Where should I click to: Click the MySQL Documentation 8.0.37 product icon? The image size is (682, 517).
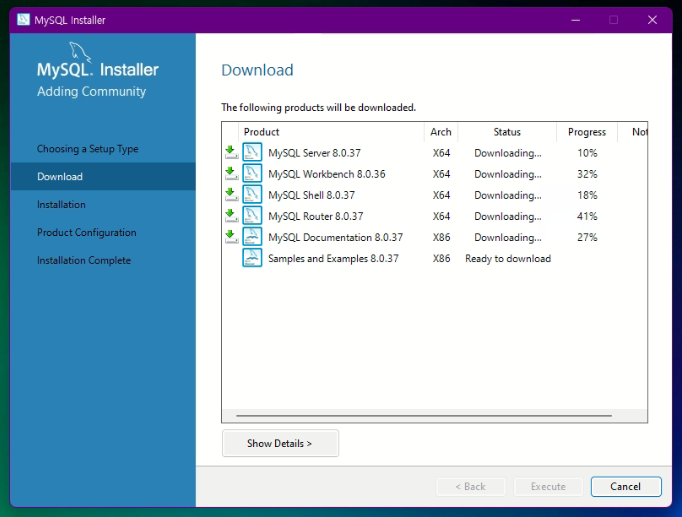(252, 237)
